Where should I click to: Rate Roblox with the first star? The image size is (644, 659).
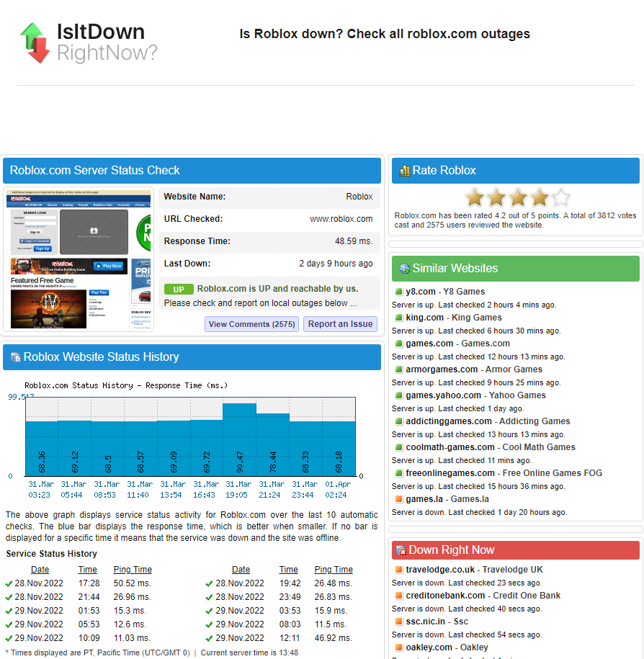(x=474, y=198)
